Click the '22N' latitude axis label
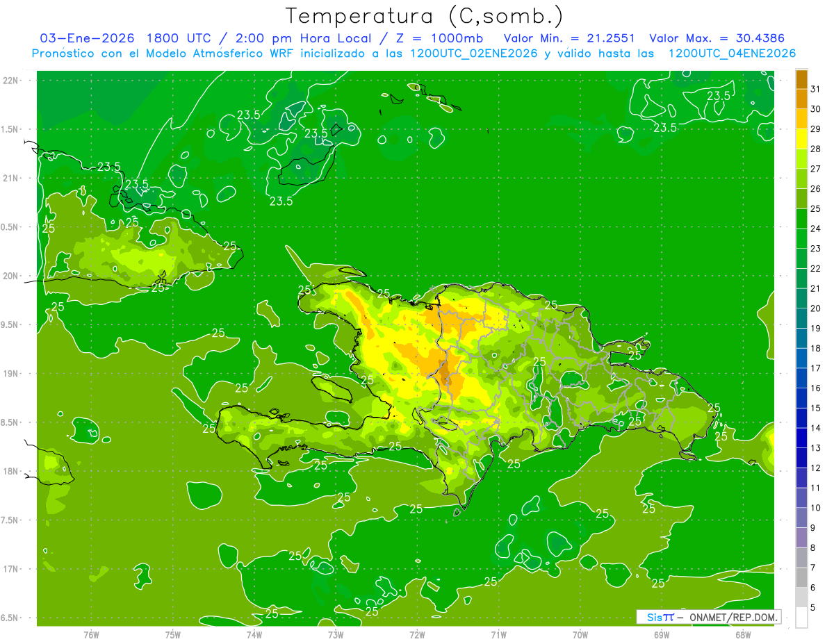 point(12,81)
